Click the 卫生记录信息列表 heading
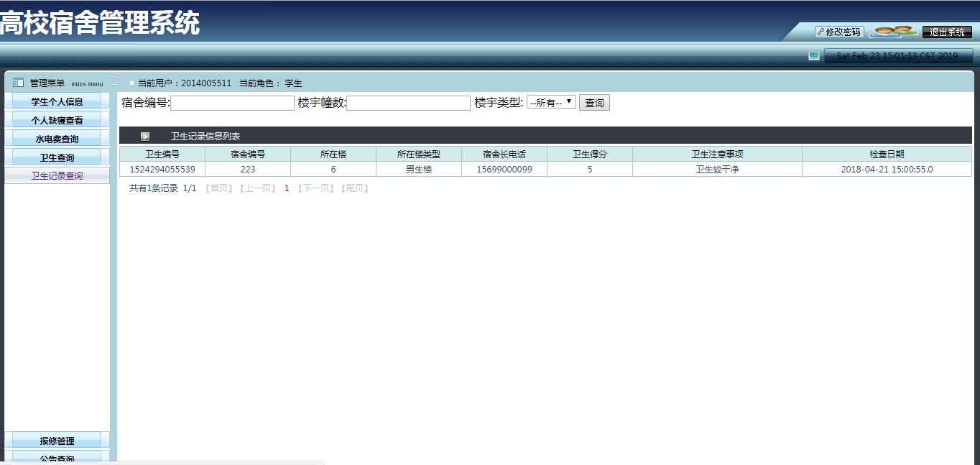This screenshot has height=465, width=980. coord(205,136)
